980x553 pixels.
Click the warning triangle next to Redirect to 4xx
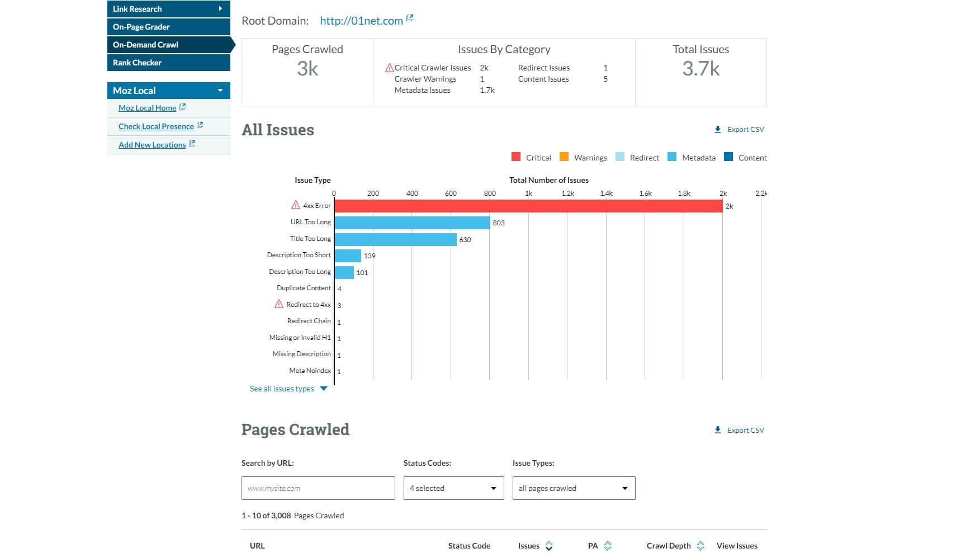(279, 304)
